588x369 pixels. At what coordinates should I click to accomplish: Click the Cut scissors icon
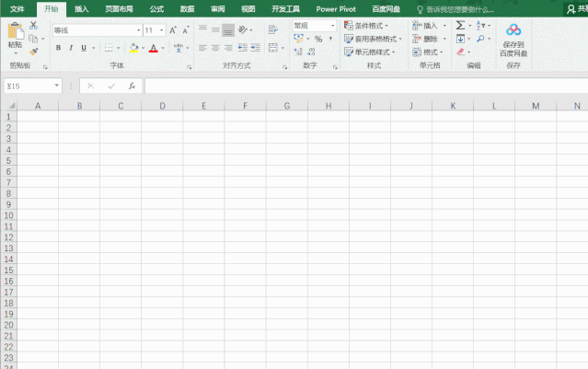tap(34, 25)
